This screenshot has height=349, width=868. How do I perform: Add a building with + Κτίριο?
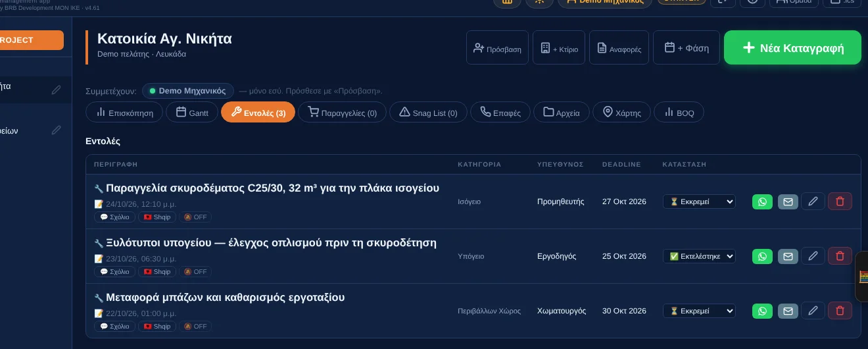(559, 47)
